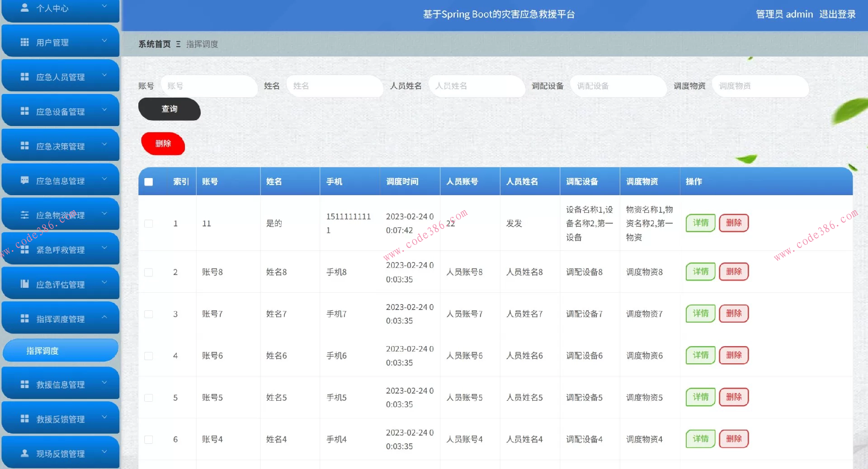Click the 个人中心 user icon in sidebar
This screenshot has width=868, height=469.
pos(25,7)
